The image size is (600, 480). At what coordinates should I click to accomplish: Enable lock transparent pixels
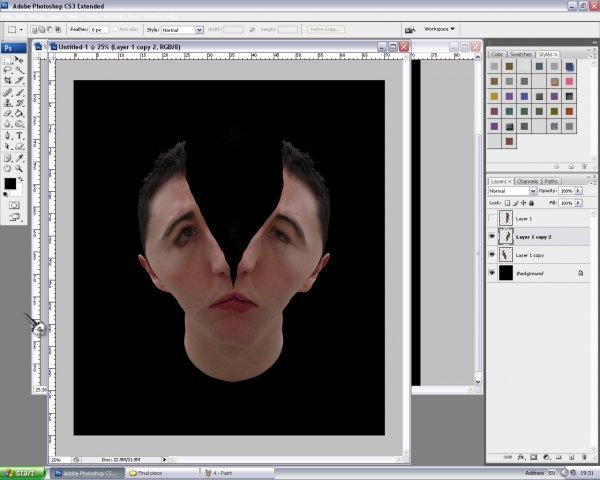click(x=507, y=203)
